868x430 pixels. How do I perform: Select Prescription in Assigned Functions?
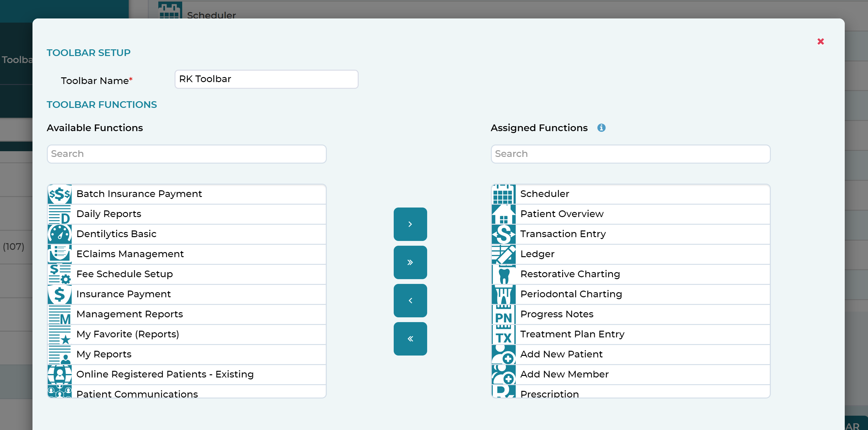(x=630, y=391)
